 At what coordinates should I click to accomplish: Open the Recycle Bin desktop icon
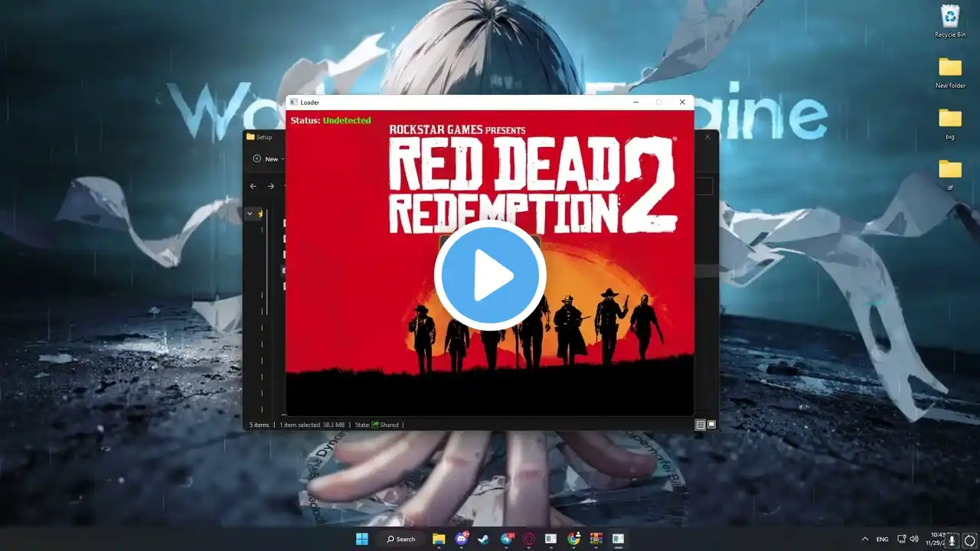pos(950,21)
